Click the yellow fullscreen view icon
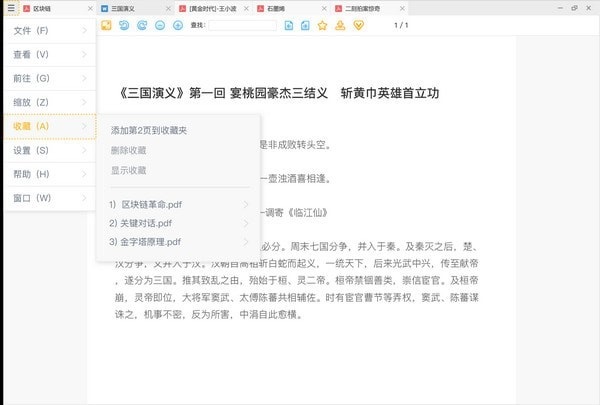The width and height of the screenshot is (600, 405). (106, 25)
